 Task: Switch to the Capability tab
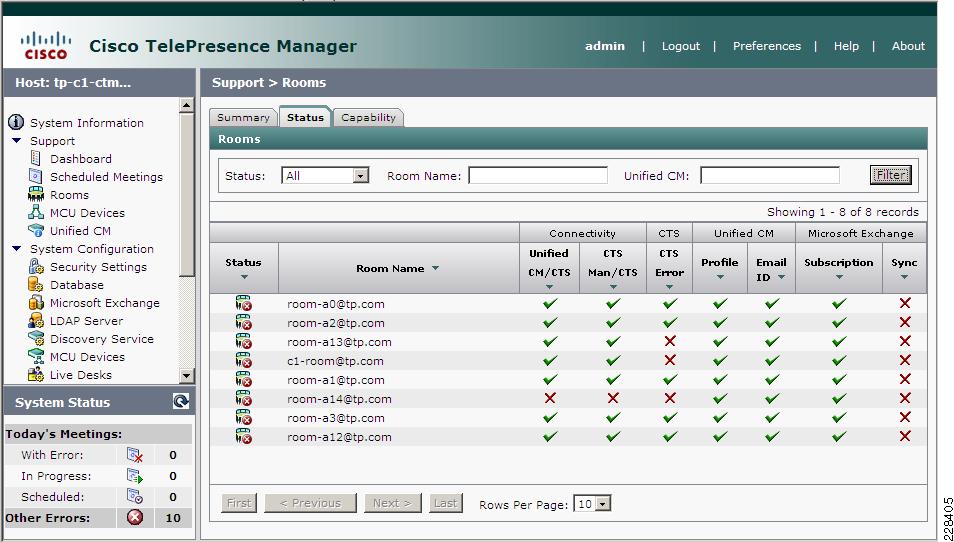[x=369, y=117]
